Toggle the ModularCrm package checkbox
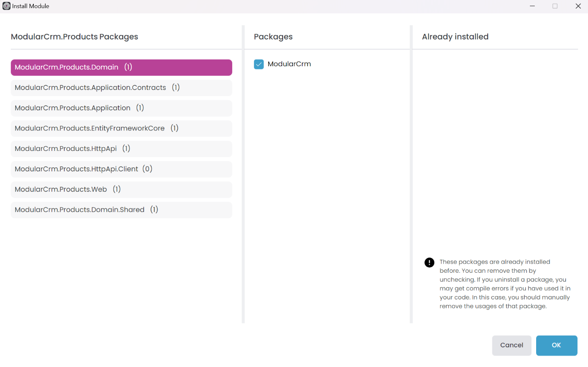The height and width of the screenshot is (367, 588). pyautogui.click(x=259, y=64)
